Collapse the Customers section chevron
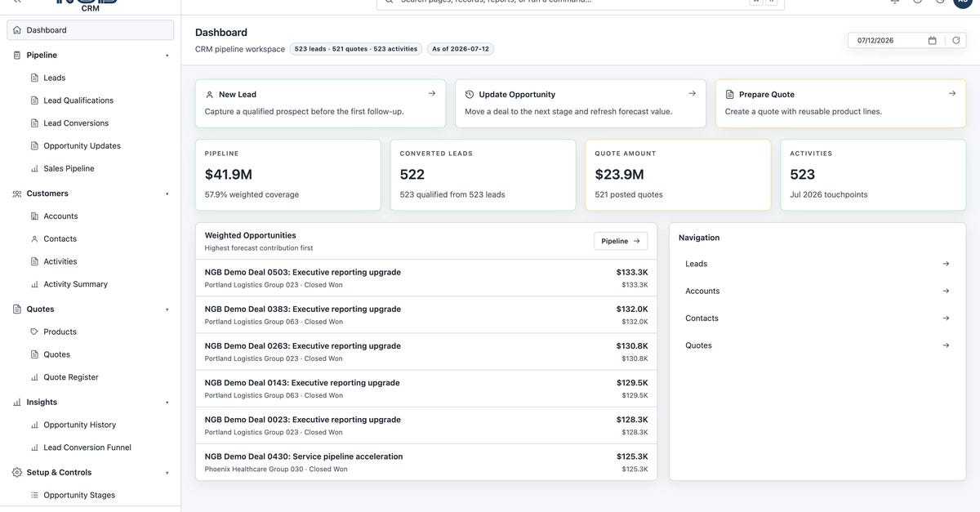 167,194
